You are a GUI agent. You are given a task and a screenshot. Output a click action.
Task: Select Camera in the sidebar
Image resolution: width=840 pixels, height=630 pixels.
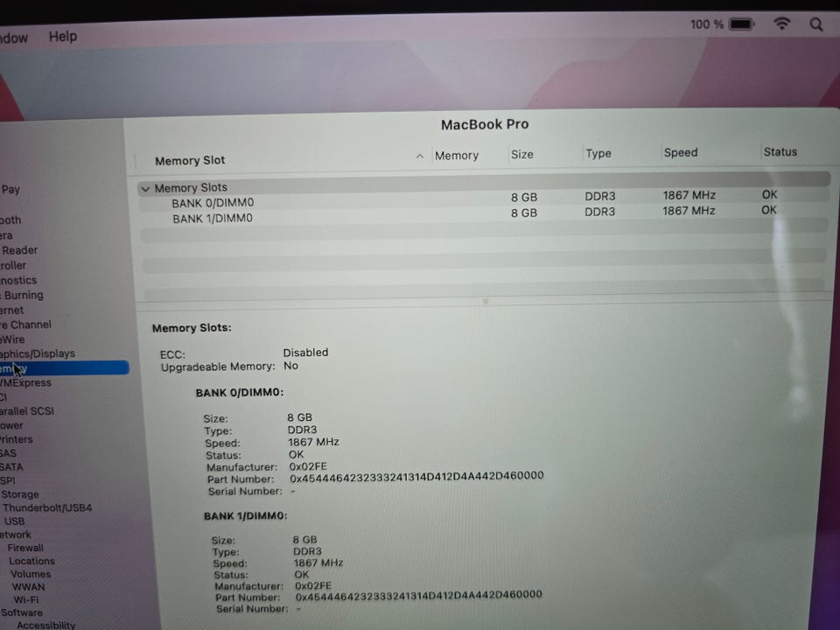click(6, 235)
